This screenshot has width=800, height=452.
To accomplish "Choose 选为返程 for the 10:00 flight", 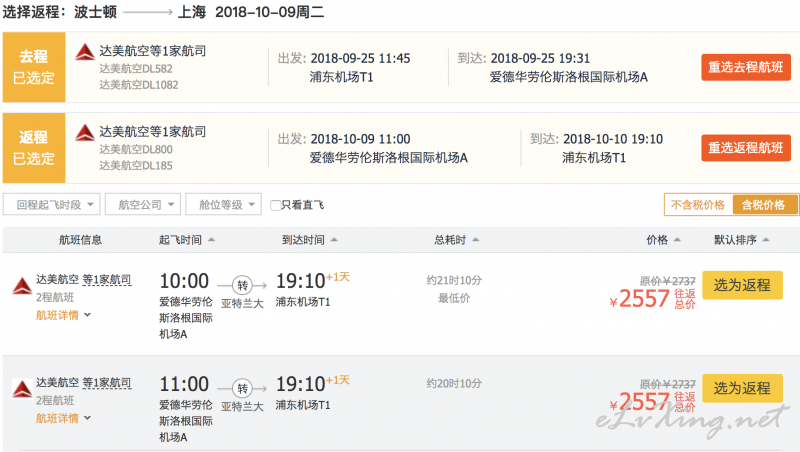I will point(742,285).
